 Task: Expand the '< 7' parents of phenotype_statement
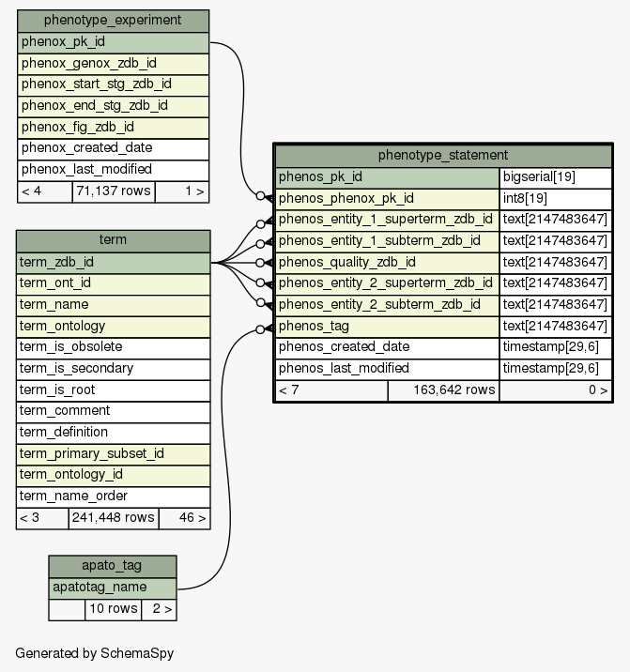pos(331,390)
